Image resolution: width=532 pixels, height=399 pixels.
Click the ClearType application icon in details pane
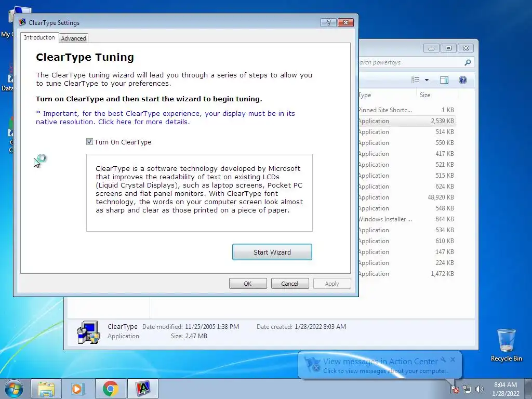88,332
